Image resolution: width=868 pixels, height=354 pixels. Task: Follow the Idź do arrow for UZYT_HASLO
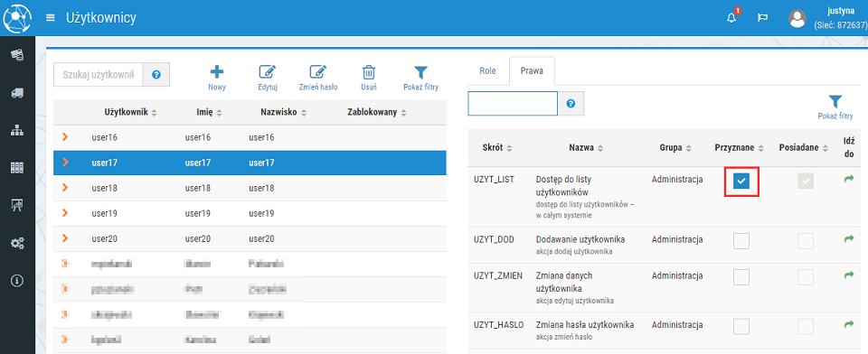(849, 325)
